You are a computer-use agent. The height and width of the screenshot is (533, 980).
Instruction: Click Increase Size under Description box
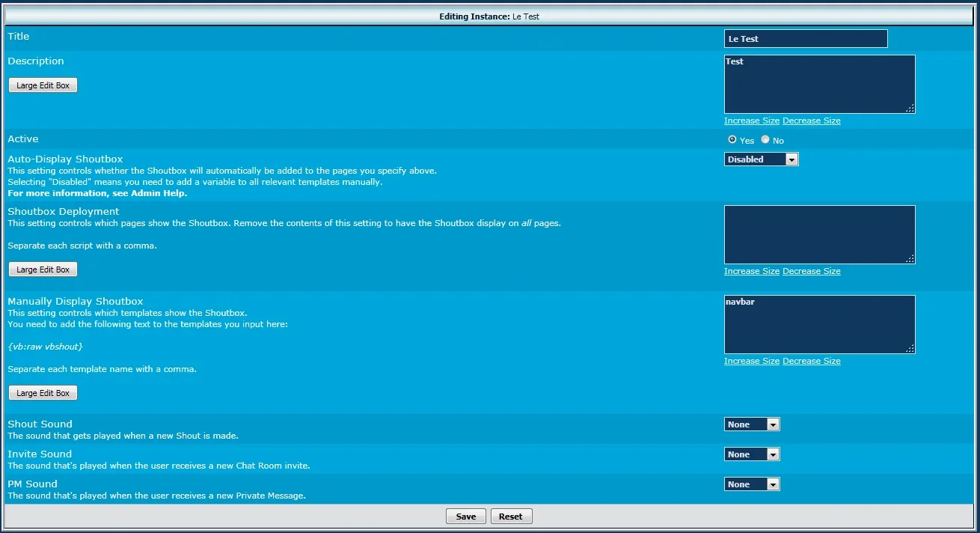click(752, 121)
